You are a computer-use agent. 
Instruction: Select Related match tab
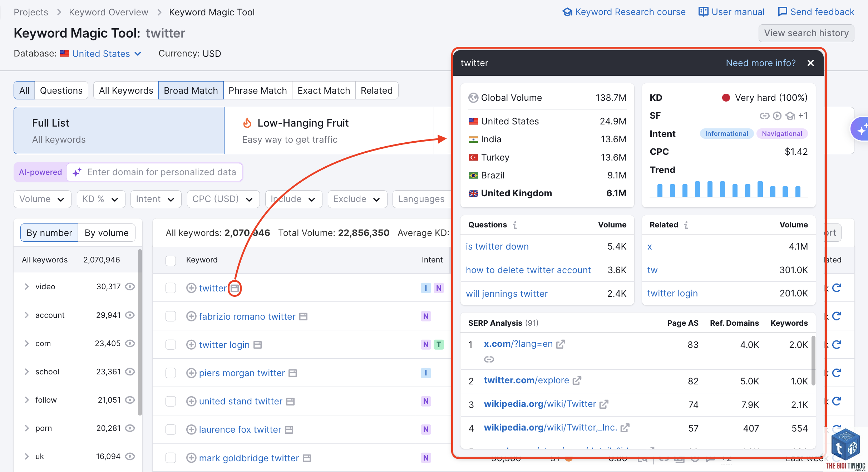pyautogui.click(x=377, y=90)
